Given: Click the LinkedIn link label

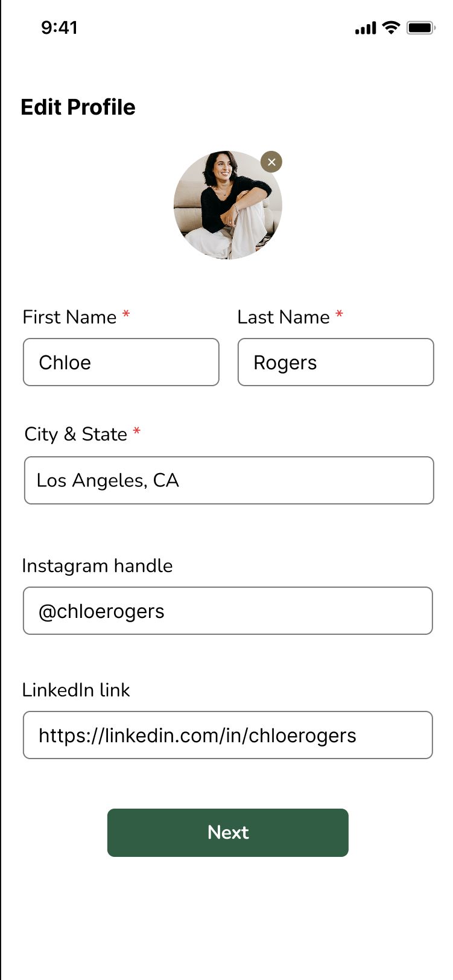Looking at the screenshot, I should pyautogui.click(x=76, y=690).
